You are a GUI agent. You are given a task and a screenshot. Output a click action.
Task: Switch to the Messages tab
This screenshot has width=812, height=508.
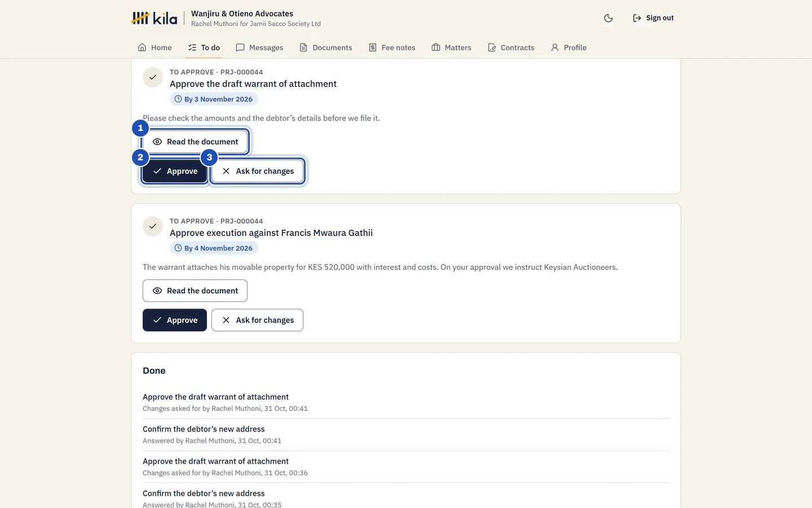[259, 47]
